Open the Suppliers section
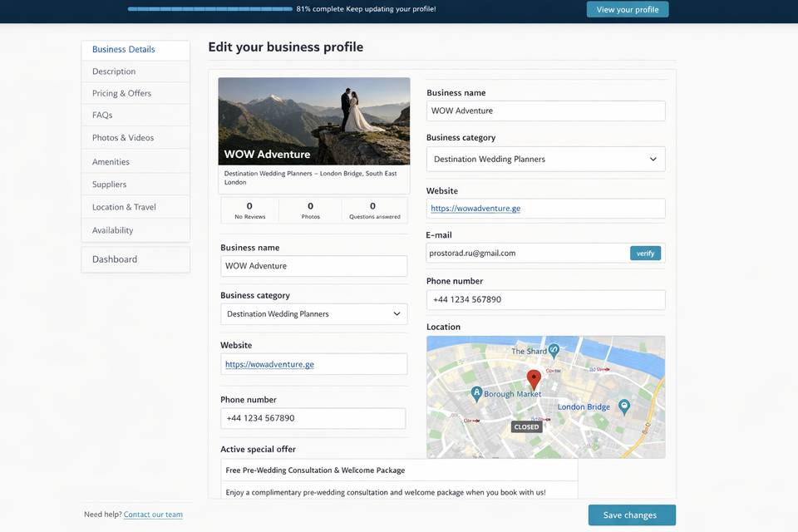The height and width of the screenshot is (532, 798). coord(135,185)
